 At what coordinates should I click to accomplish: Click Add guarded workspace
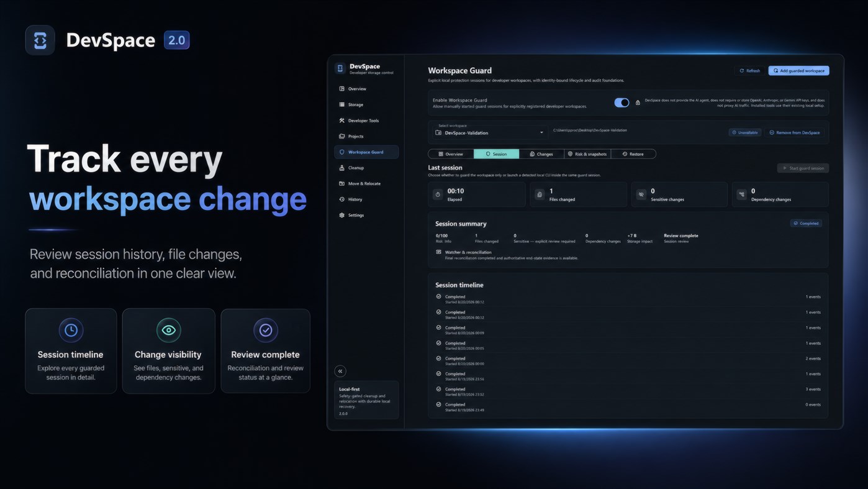click(798, 71)
